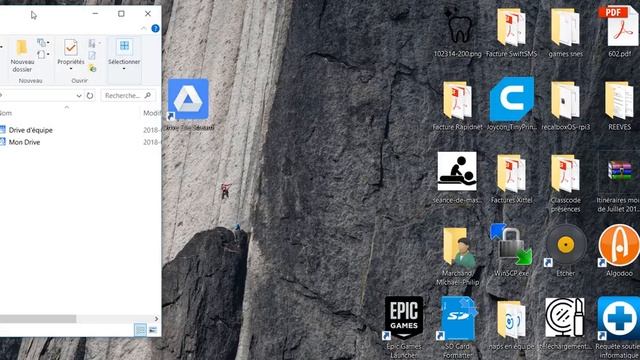
Task: Click Nouveau dossier in the Explorer ribbon
Action: pos(22,56)
